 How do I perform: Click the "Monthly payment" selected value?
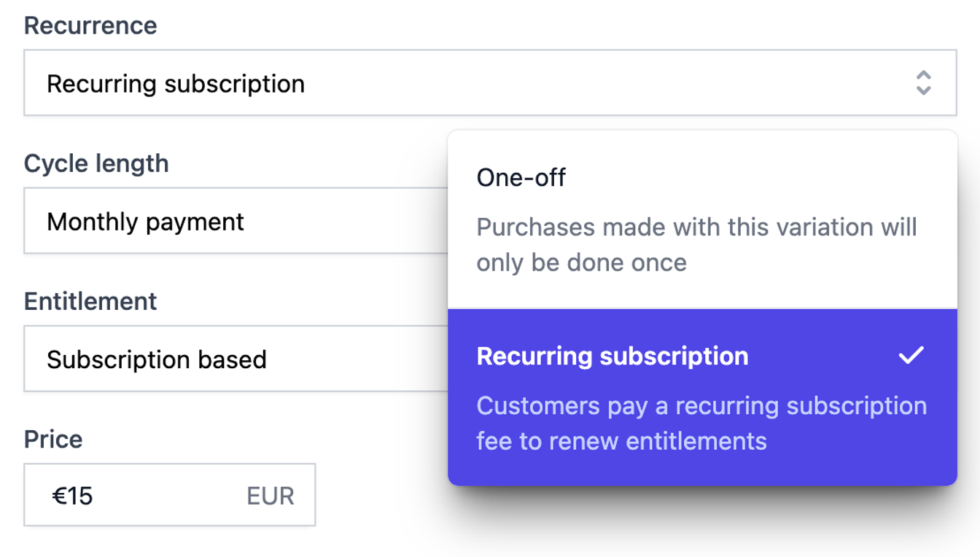pyautogui.click(x=145, y=222)
